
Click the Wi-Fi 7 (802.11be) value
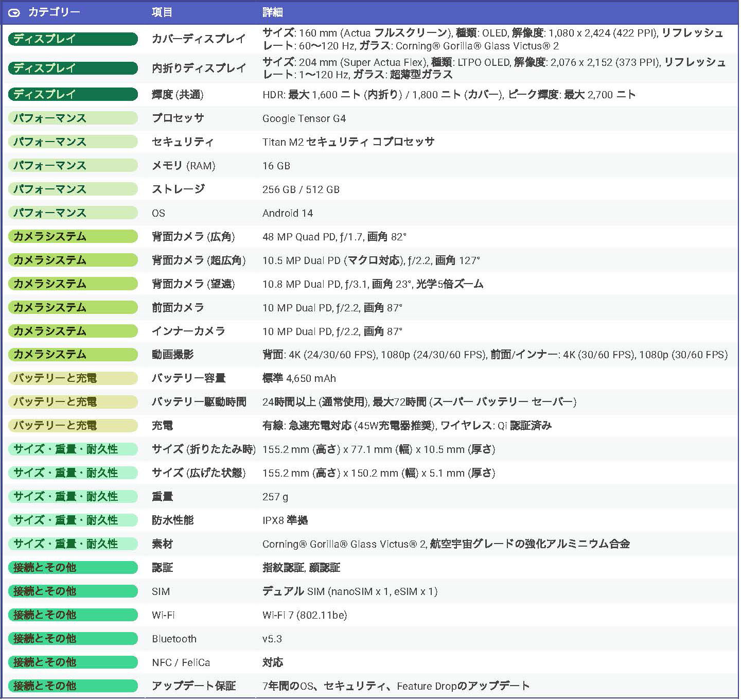305,615
